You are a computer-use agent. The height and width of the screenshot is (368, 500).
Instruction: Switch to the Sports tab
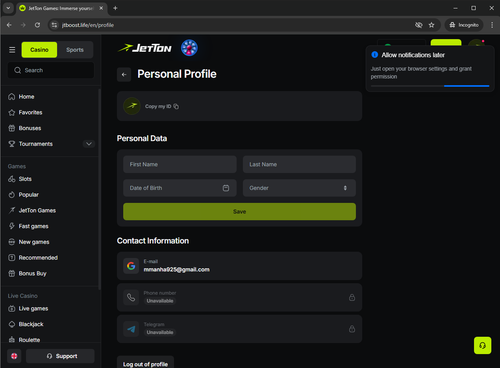[x=75, y=50]
